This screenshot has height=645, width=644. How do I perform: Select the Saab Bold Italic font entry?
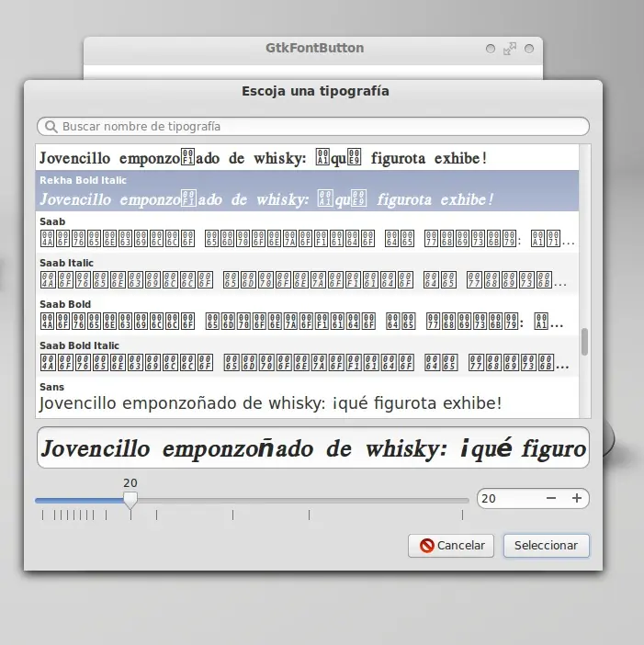(307, 356)
